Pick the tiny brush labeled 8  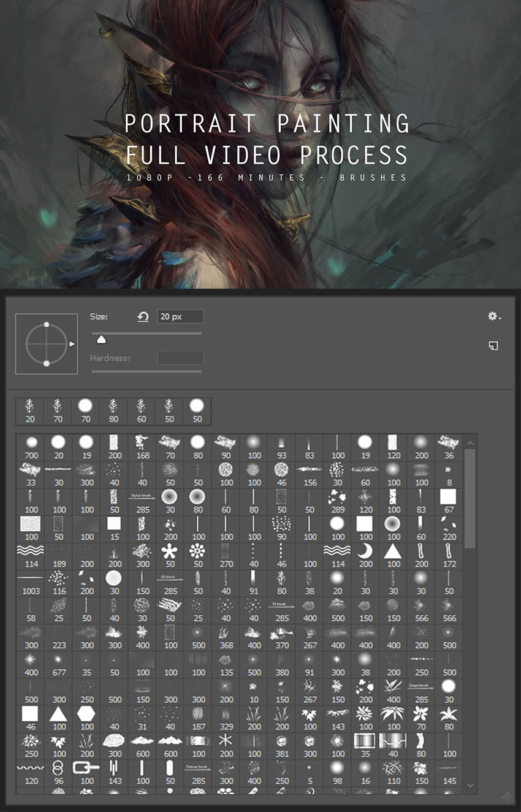449,475
